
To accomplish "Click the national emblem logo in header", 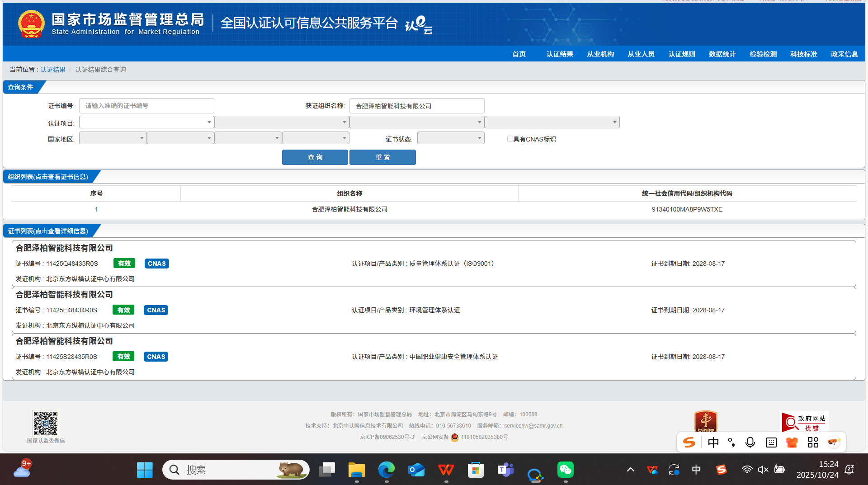I will tap(31, 24).
